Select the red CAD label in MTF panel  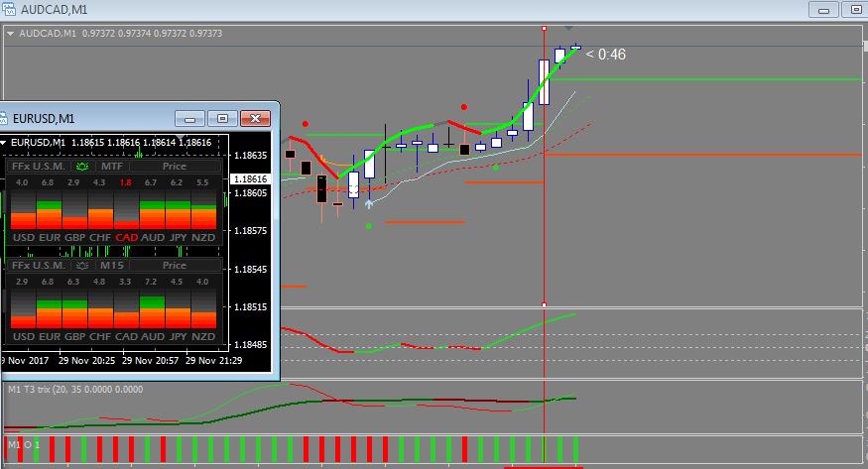(x=126, y=237)
